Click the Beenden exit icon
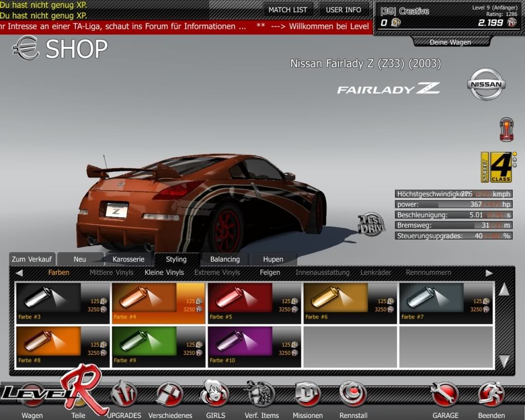 click(x=491, y=395)
